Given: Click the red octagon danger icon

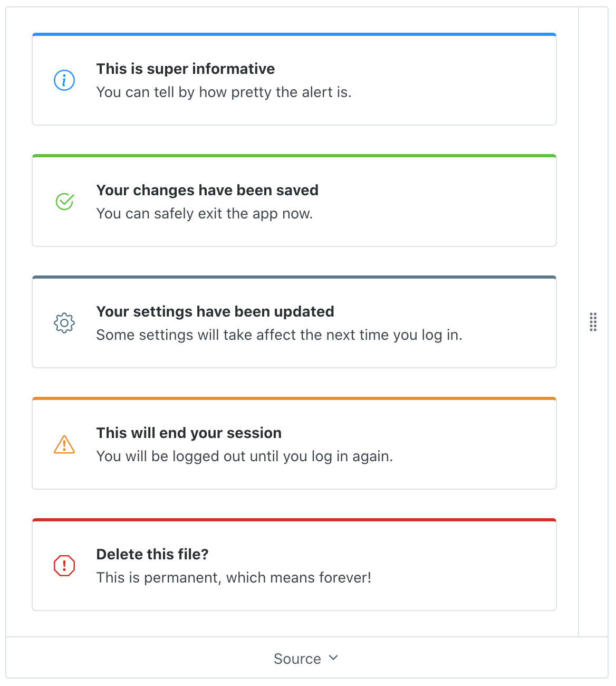Looking at the screenshot, I should [64, 566].
